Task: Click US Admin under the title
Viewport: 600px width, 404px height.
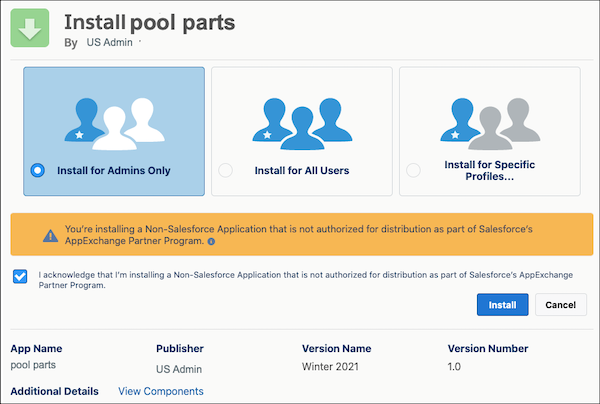Action: click(109, 42)
